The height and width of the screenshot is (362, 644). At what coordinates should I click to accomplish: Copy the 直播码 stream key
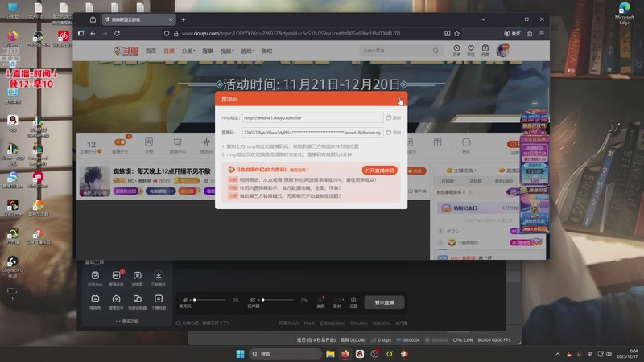point(394,133)
